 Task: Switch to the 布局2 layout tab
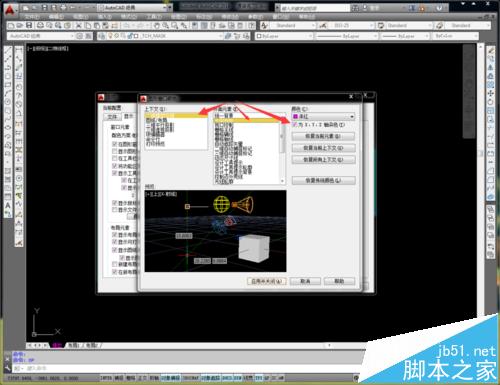[92, 345]
